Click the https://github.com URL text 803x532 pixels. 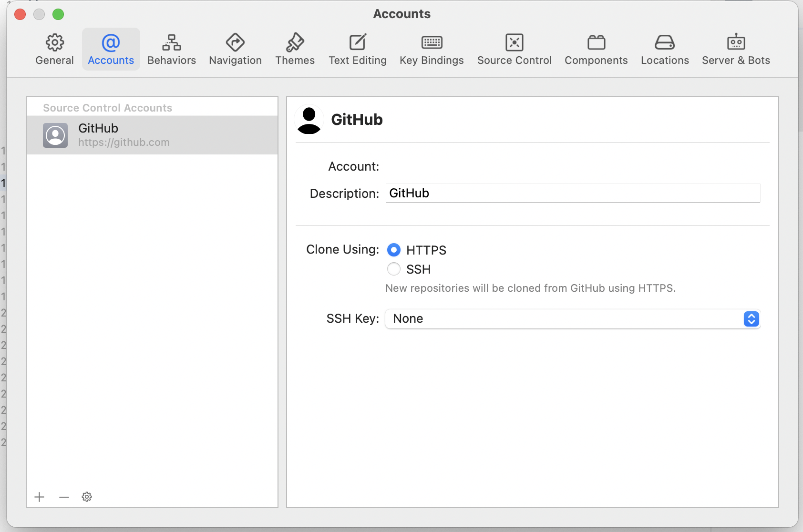[124, 143]
